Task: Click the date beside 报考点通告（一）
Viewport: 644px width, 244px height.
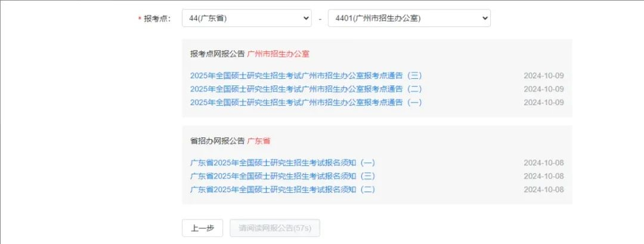Action: (x=543, y=102)
